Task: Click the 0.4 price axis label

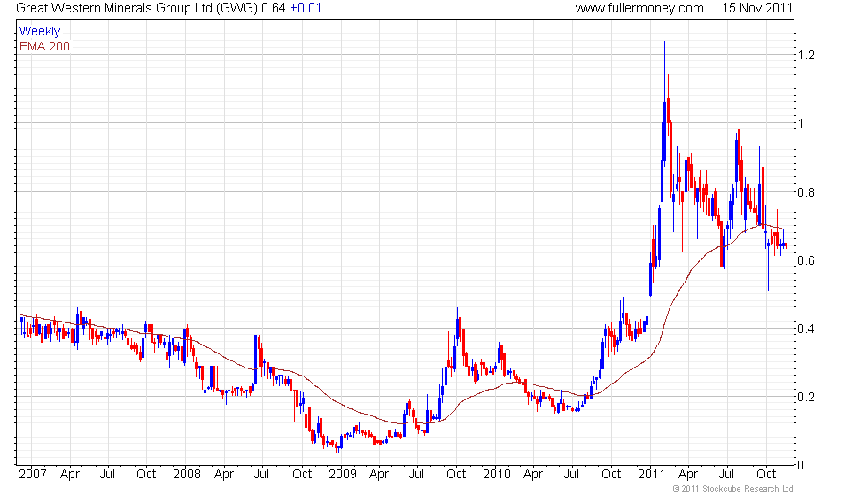Action: pos(806,329)
